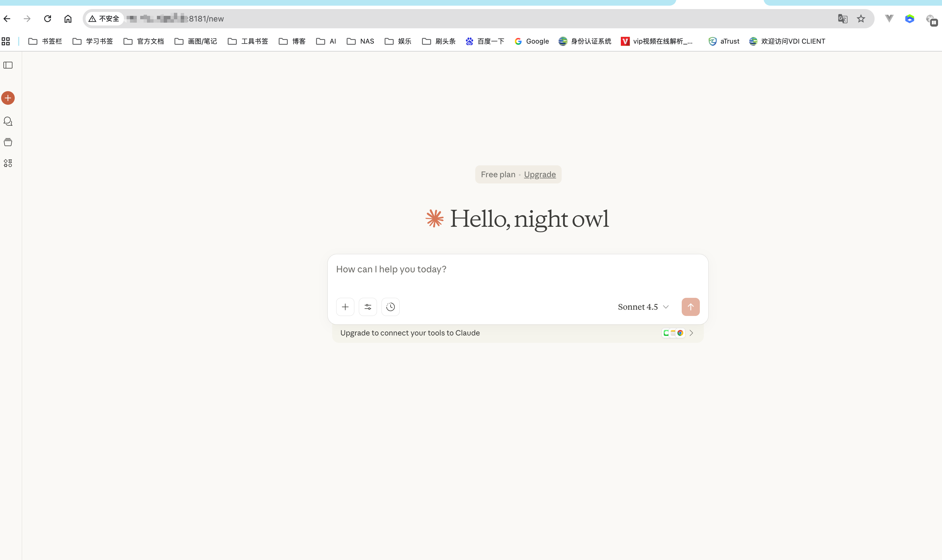The width and height of the screenshot is (942, 560).
Task: Open the Chats icon in sidebar
Action: (x=8, y=121)
